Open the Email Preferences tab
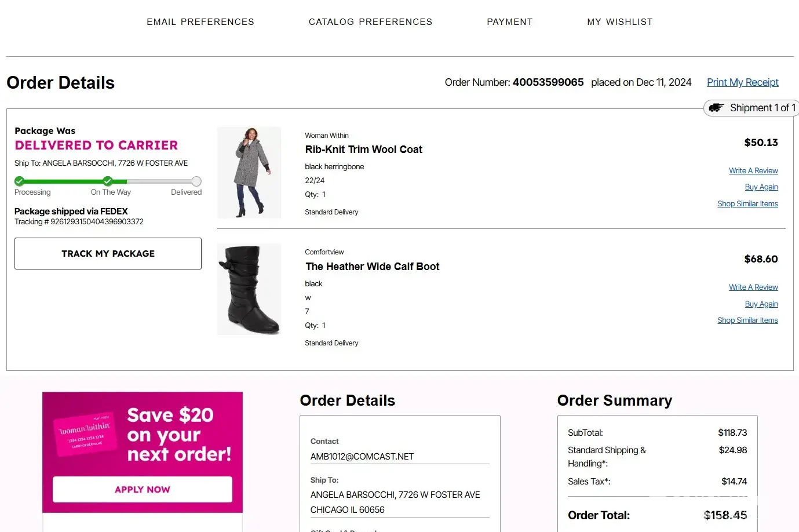 200,22
